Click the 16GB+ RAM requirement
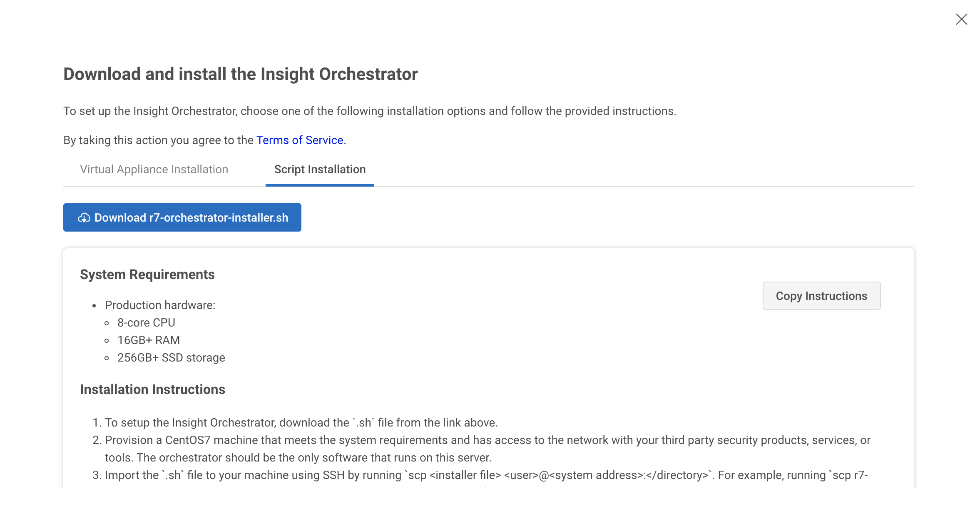980x514 pixels. tap(149, 340)
